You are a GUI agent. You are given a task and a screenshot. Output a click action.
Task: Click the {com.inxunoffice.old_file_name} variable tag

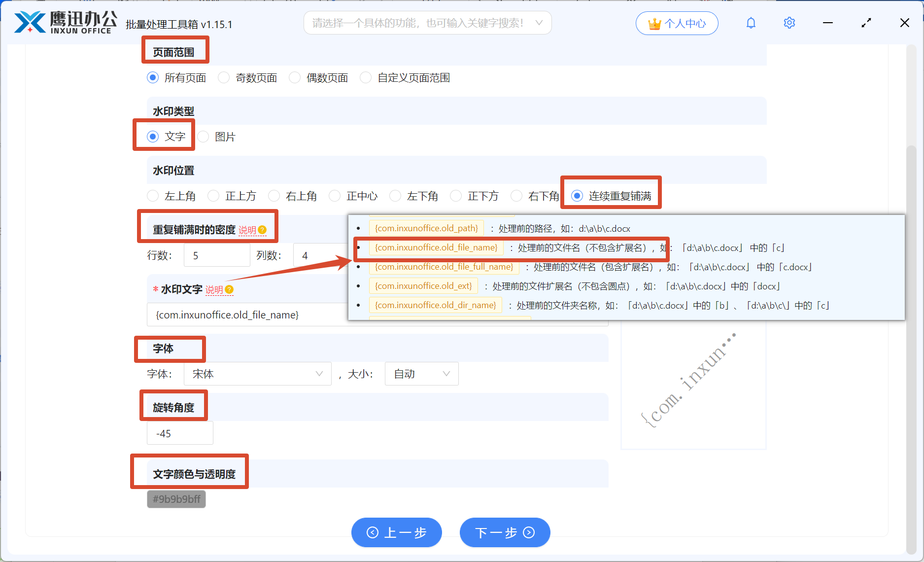(x=436, y=247)
